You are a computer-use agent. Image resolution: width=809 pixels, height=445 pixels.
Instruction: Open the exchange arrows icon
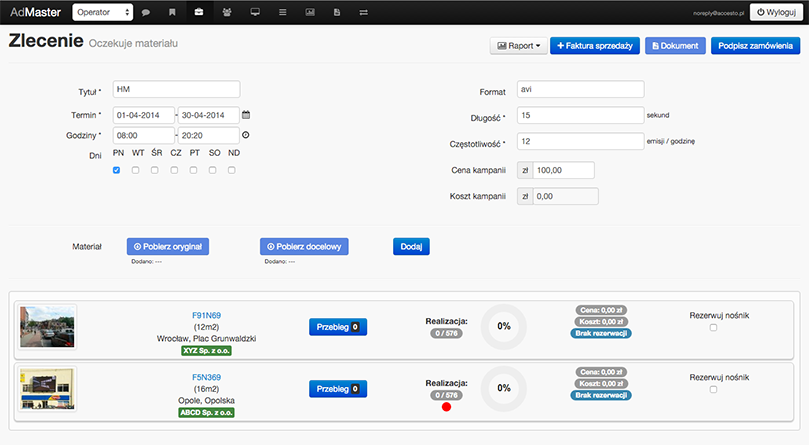pyautogui.click(x=364, y=12)
